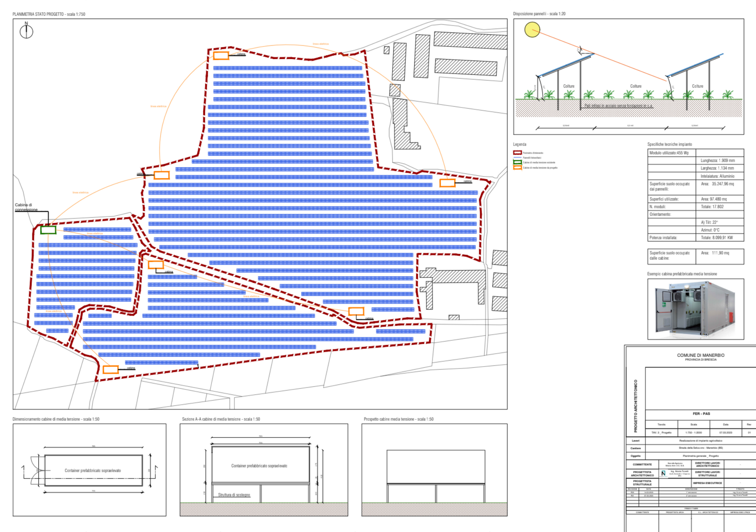Click the 'Legenda' heading
This screenshot has height=532, width=756.
(x=519, y=145)
